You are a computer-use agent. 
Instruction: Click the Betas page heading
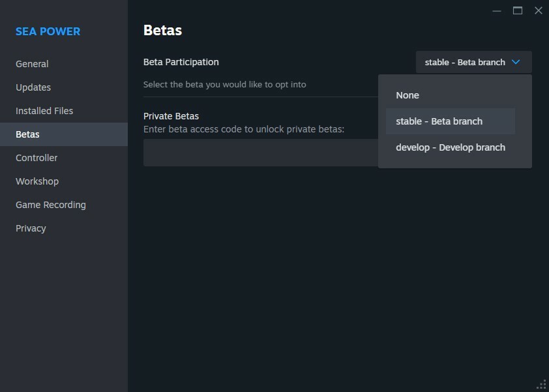point(162,30)
